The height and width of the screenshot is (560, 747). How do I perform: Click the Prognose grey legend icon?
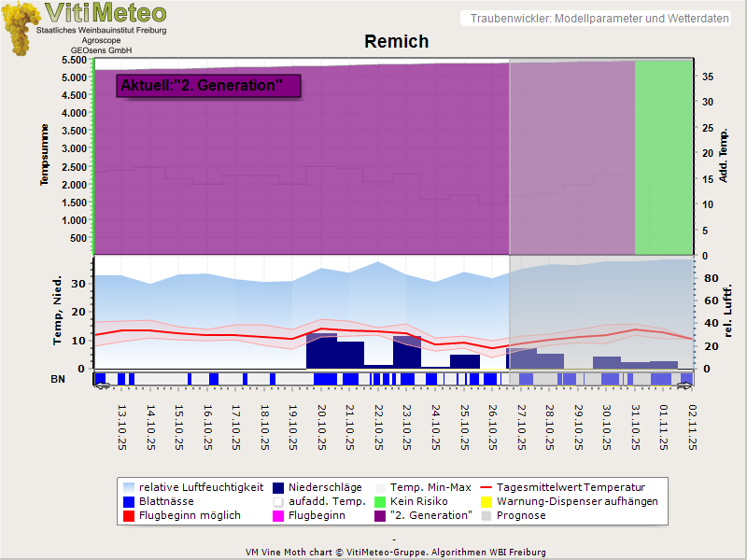tap(486, 515)
